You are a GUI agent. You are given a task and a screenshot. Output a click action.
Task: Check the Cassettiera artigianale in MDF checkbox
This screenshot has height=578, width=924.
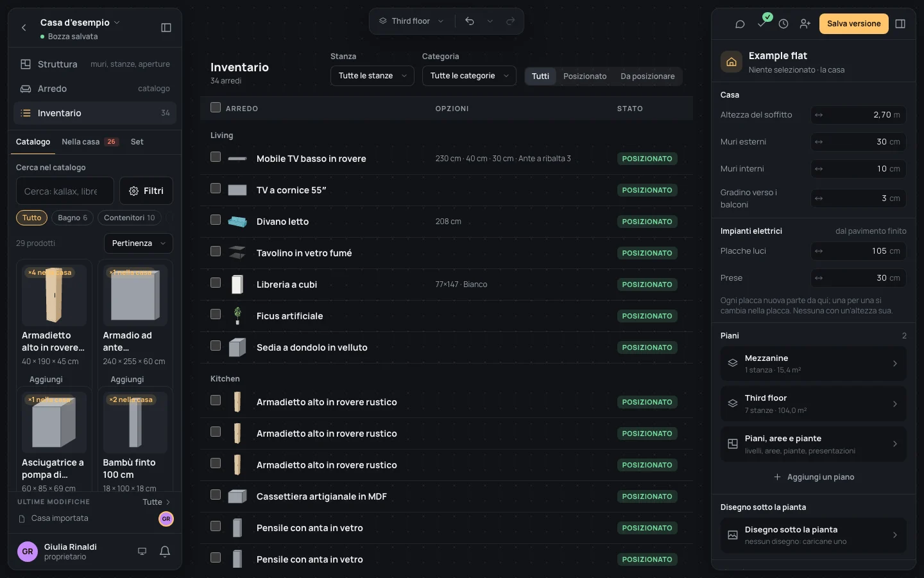coord(216,495)
